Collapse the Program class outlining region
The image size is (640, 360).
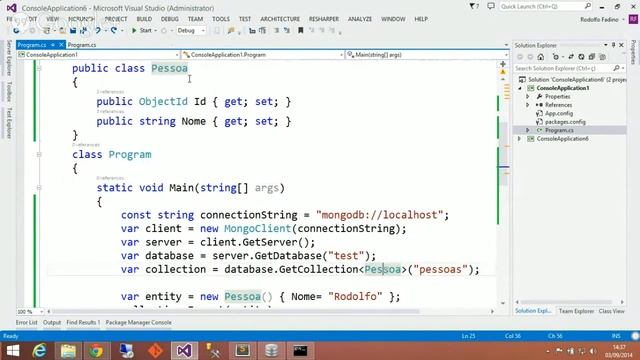click(39, 155)
